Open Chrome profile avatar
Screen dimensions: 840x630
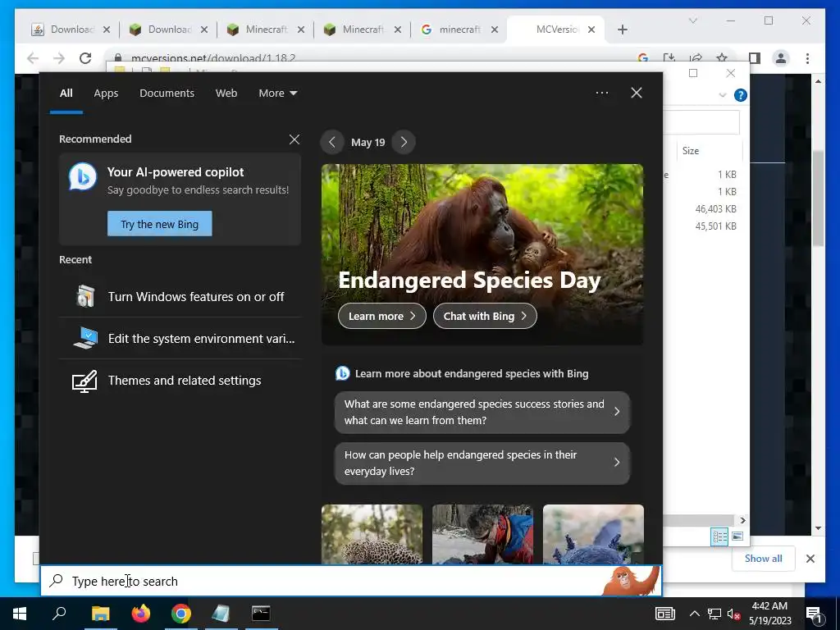pyautogui.click(x=781, y=58)
